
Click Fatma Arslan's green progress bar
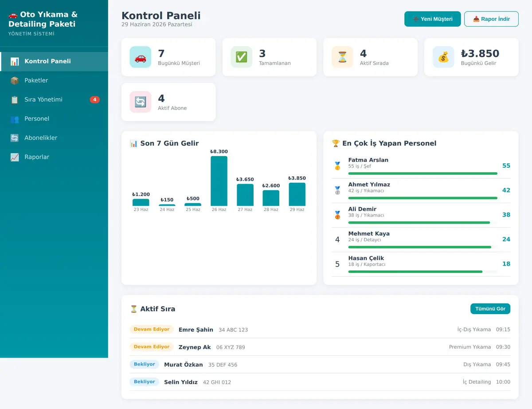pos(423,173)
